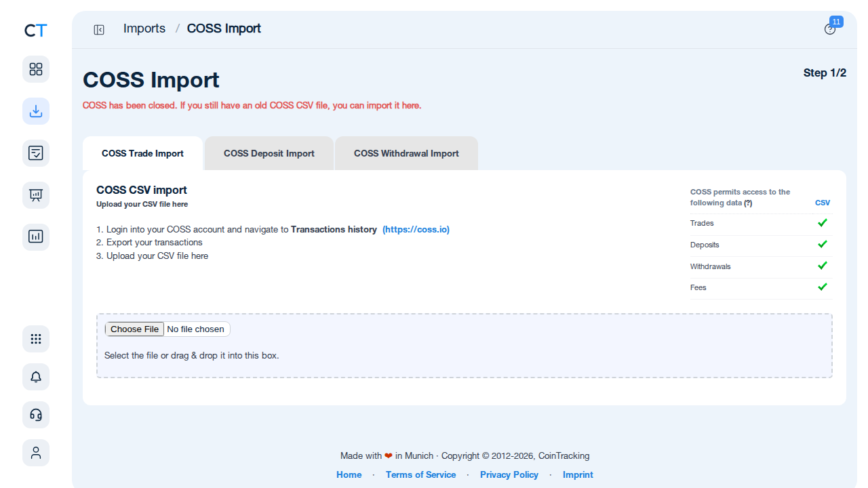This screenshot has height=488, width=868.
Task: Open the bar chart report icon in sidebar
Action: pyautogui.click(x=36, y=237)
